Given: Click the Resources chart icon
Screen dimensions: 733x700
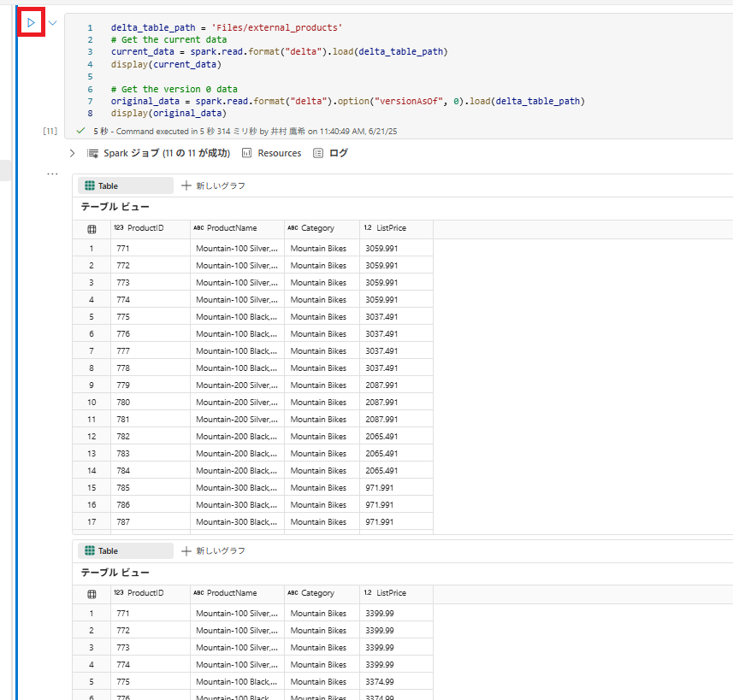Looking at the screenshot, I should (x=247, y=153).
